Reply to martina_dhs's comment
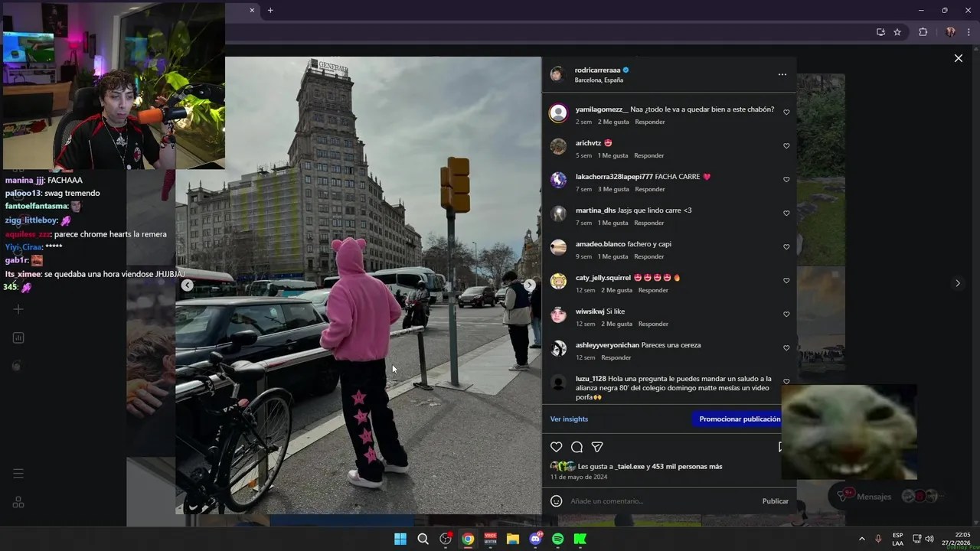 click(x=649, y=223)
